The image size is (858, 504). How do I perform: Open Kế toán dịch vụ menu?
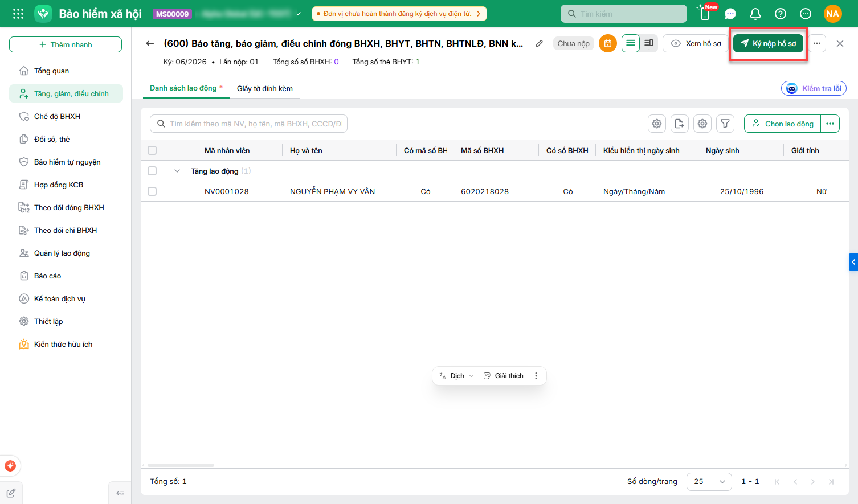click(x=66, y=298)
